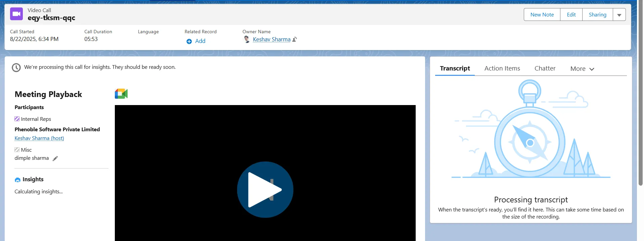644x241 pixels.
Task: Select the Transcript tab
Action: [455, 68]
